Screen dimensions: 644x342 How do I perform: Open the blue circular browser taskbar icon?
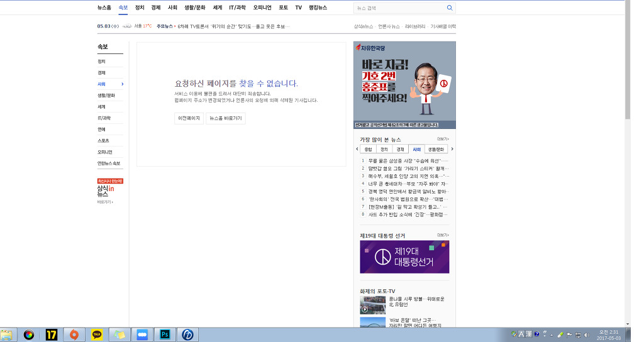point(187,334)
